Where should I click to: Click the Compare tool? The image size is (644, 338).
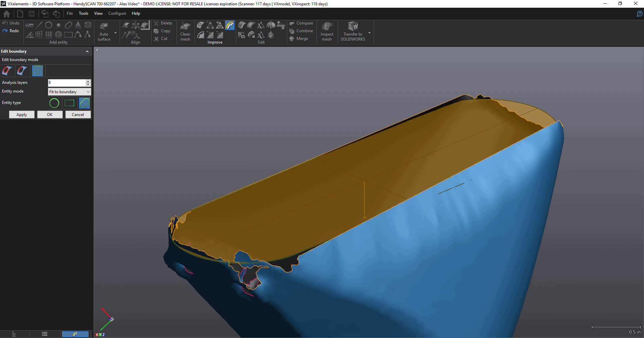[301, 23]
